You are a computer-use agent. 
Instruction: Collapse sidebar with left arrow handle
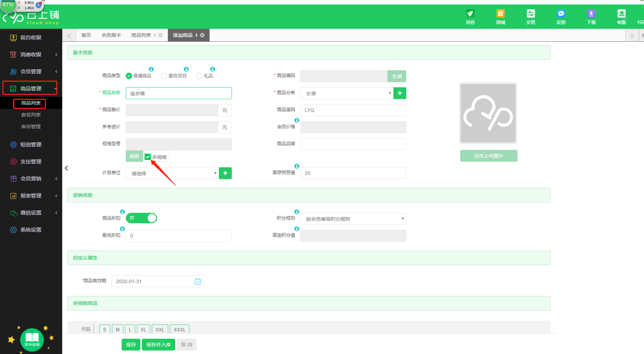click(66, 168)
